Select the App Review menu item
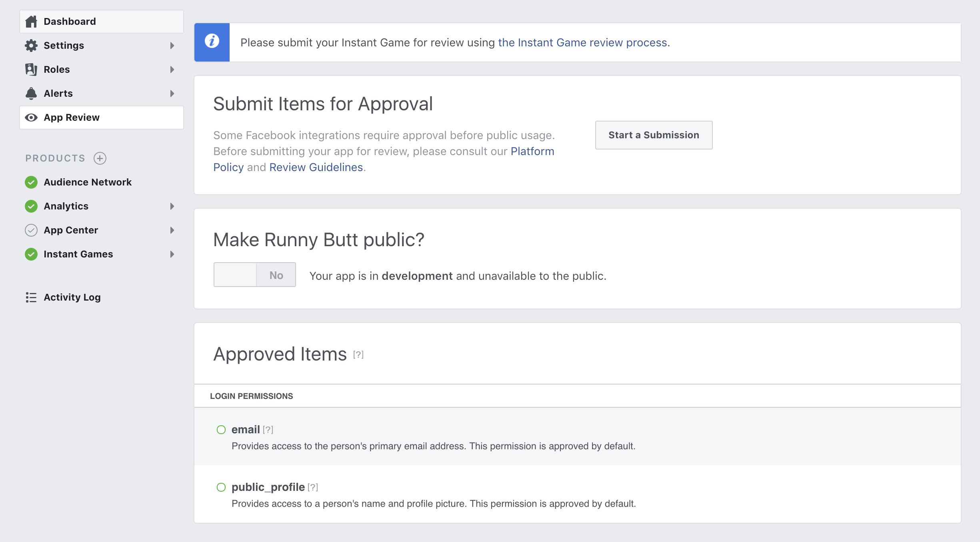Viewport: 980px width, 542px height. 102,118
